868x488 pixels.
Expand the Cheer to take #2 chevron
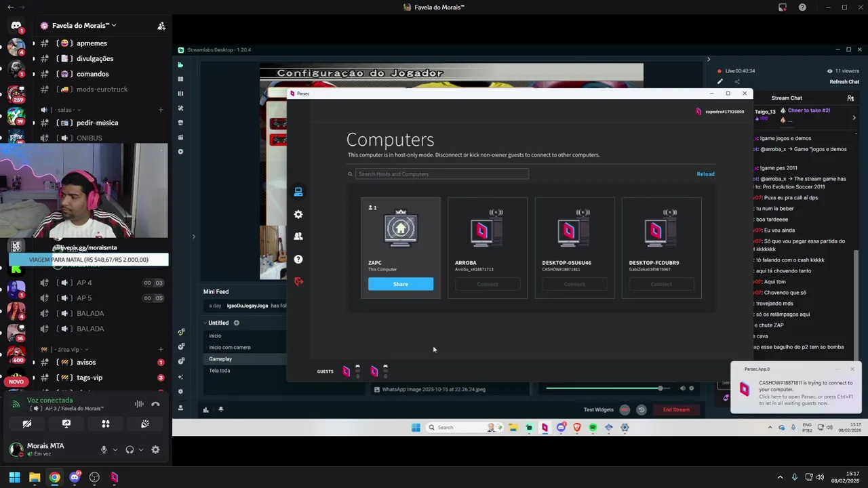(854, 118)
